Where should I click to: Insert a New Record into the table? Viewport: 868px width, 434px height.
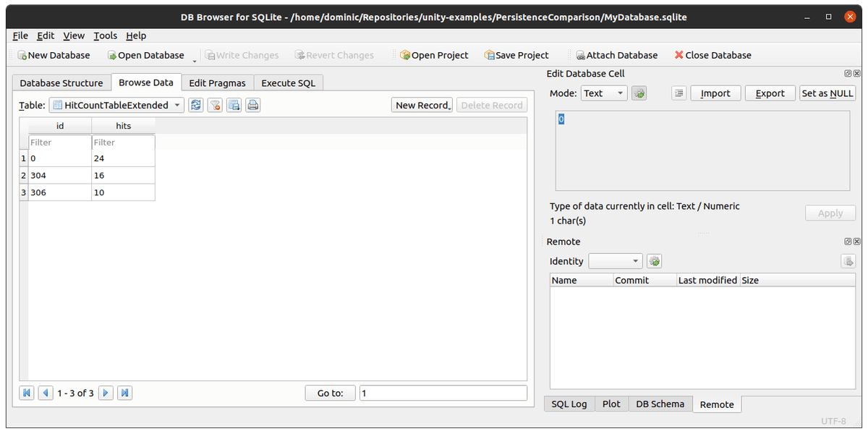point(422,104)
